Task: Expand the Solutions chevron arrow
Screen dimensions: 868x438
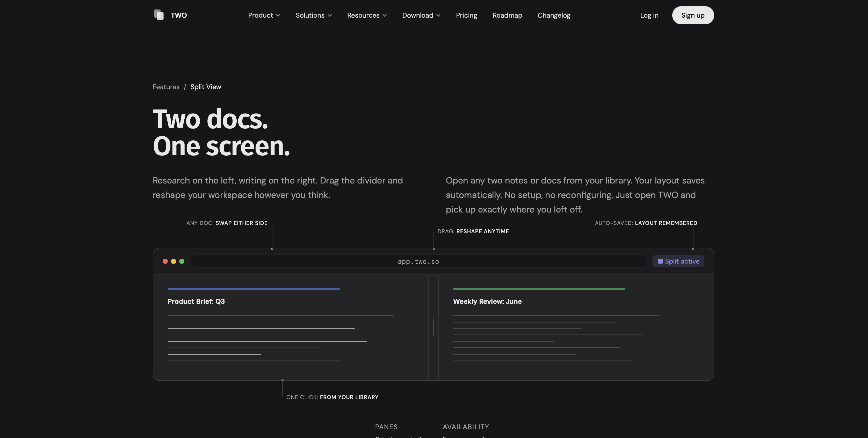Action: pyautogui.click(x=330, y=16)
